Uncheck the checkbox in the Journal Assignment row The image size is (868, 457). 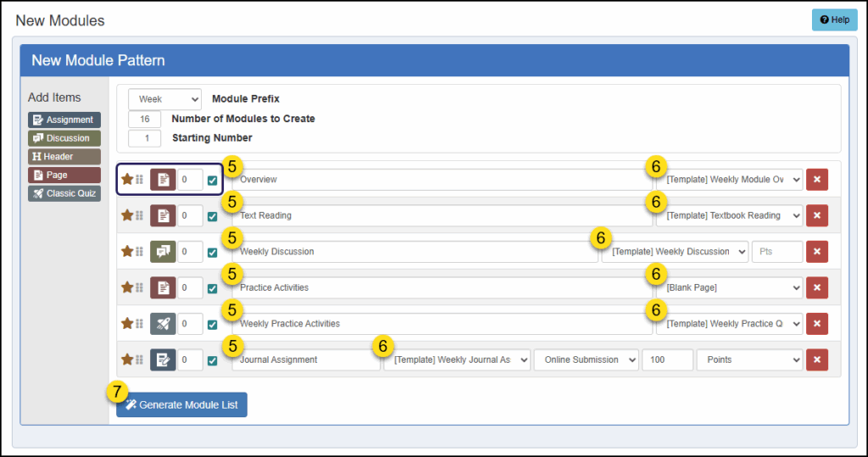[x=212, y=360]
